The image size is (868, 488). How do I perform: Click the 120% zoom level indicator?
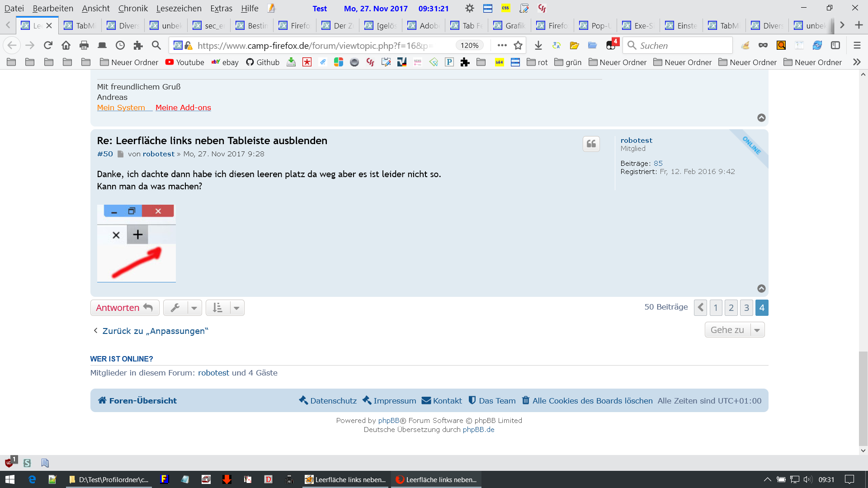click(x=469, y=45)
